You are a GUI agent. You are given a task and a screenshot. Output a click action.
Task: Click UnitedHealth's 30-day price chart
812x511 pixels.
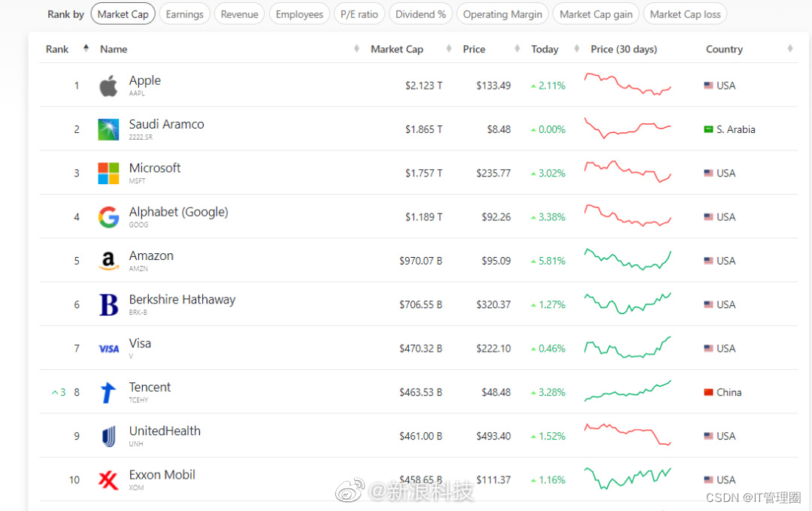[x=628, y=435]
